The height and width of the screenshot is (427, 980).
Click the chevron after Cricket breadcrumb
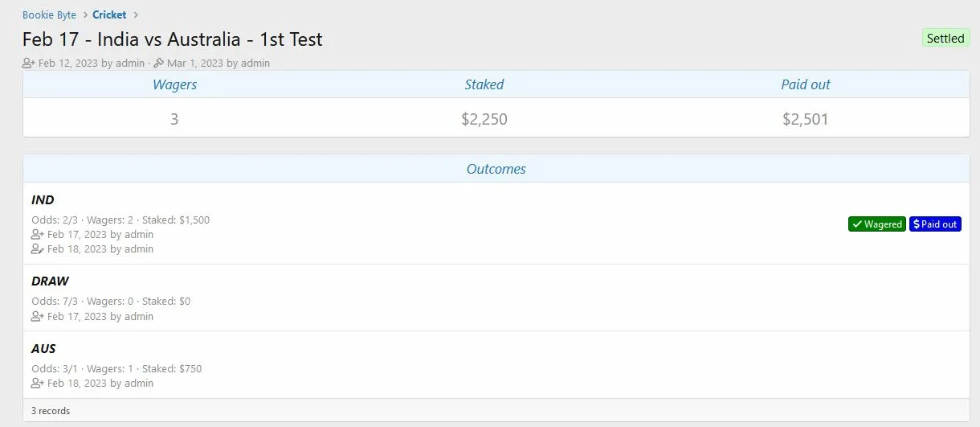135,14
